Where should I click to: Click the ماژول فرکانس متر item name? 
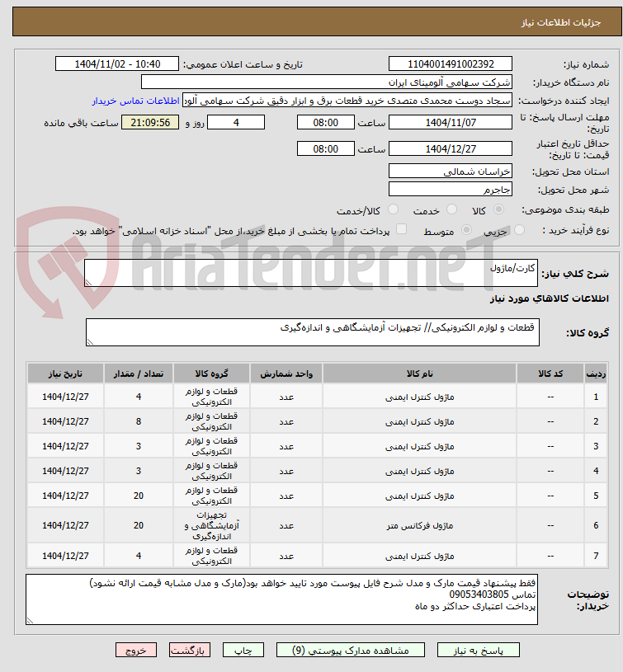pyautogui.click(x=419, y=525)
